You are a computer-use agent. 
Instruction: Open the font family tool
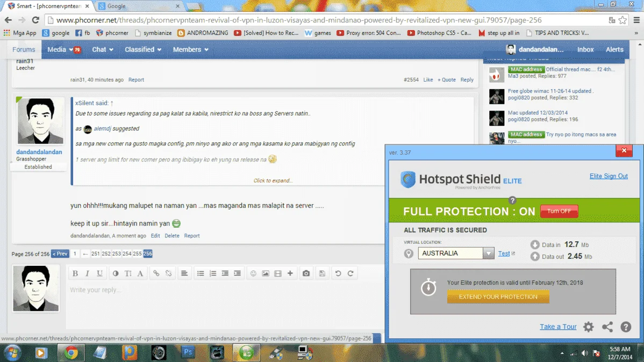[x=140, y=273]
